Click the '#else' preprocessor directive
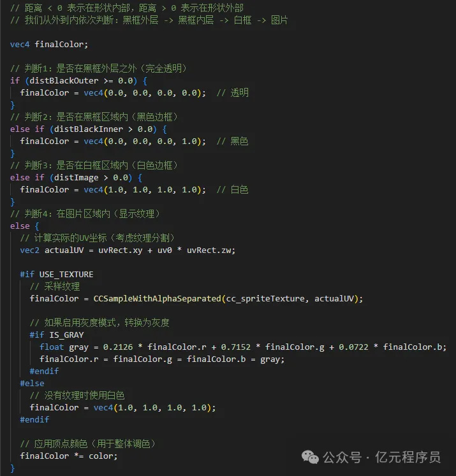The width and height of the screenshot is (456, 476). click(32, 384)
